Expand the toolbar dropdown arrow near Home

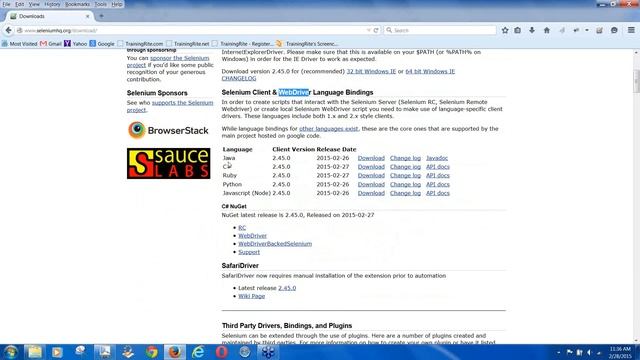(x=587, y=30)
